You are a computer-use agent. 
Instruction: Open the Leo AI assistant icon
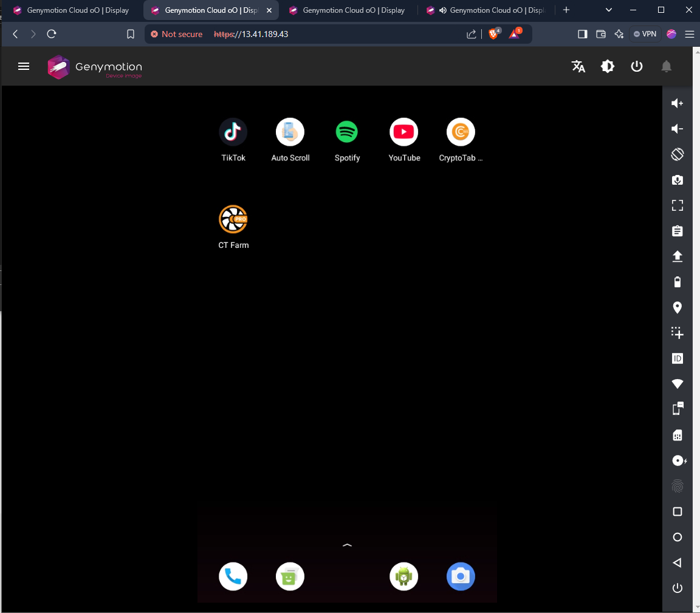(619, 34)
